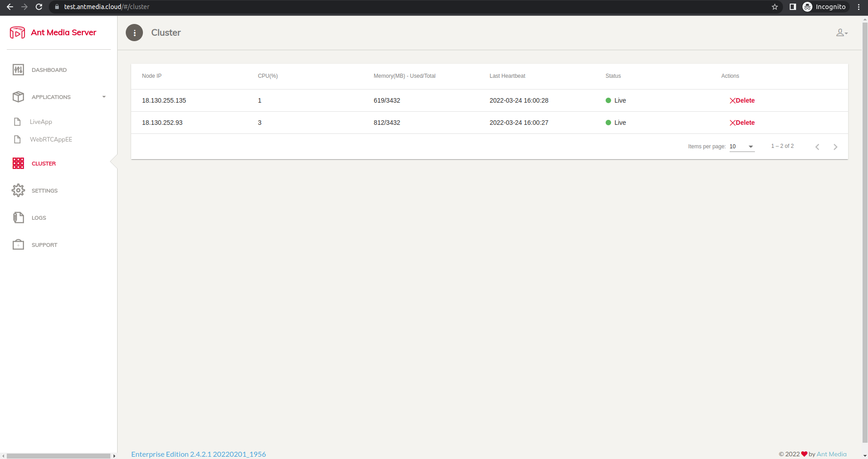This screenshot has width=868, height=459.
Task: Select IP address 18.130.252.93
Action: click(162, 123)
